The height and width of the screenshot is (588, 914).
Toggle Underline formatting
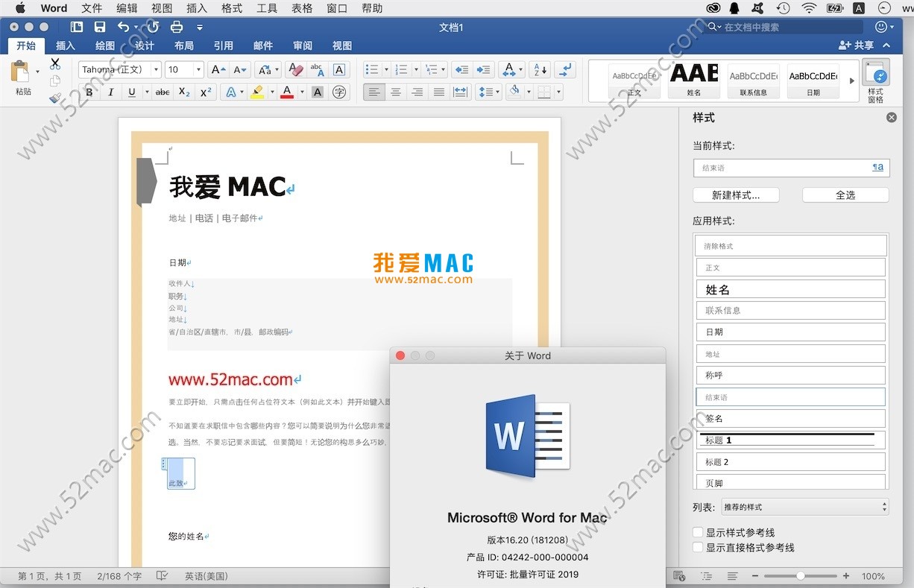[x=132, y=92]
